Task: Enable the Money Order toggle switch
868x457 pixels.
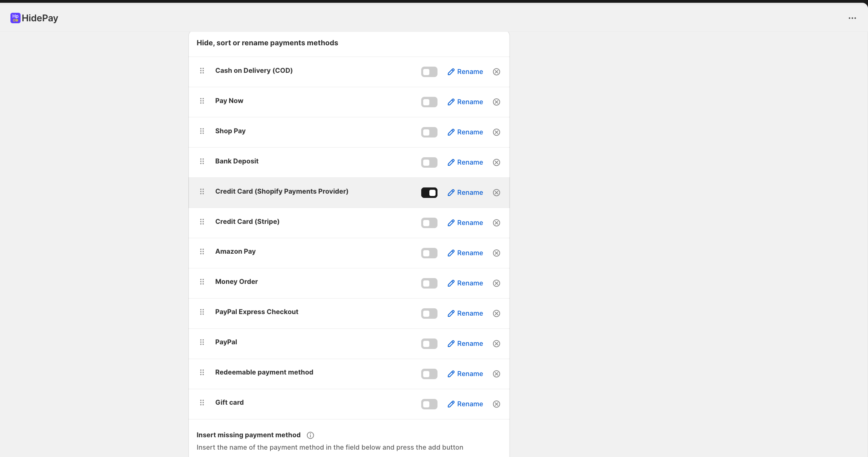Action: (x=429, y=283)
